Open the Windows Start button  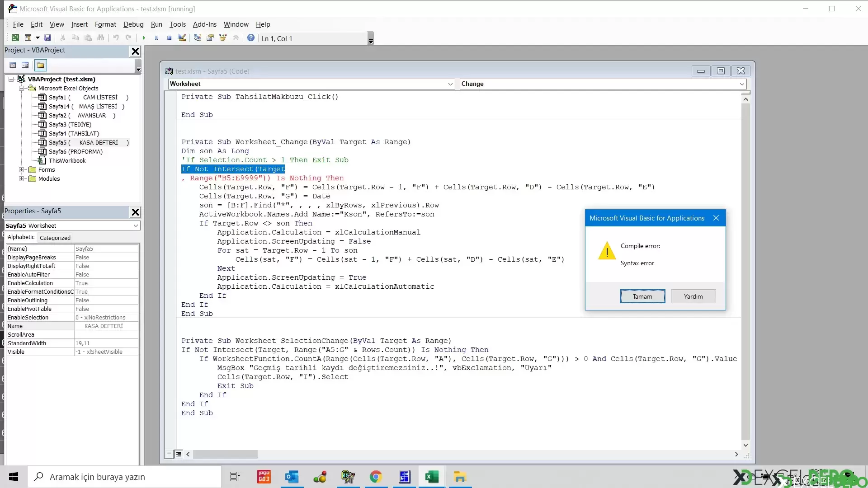14,477
